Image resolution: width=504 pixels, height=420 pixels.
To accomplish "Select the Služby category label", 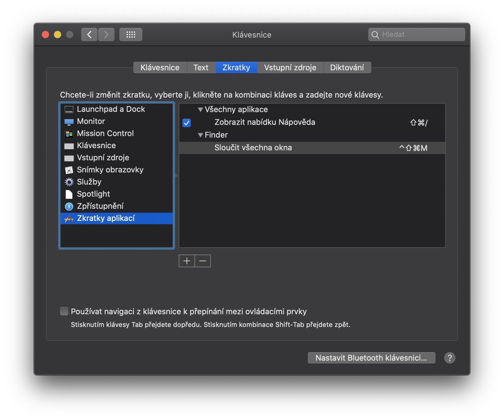I will [89, 182].
